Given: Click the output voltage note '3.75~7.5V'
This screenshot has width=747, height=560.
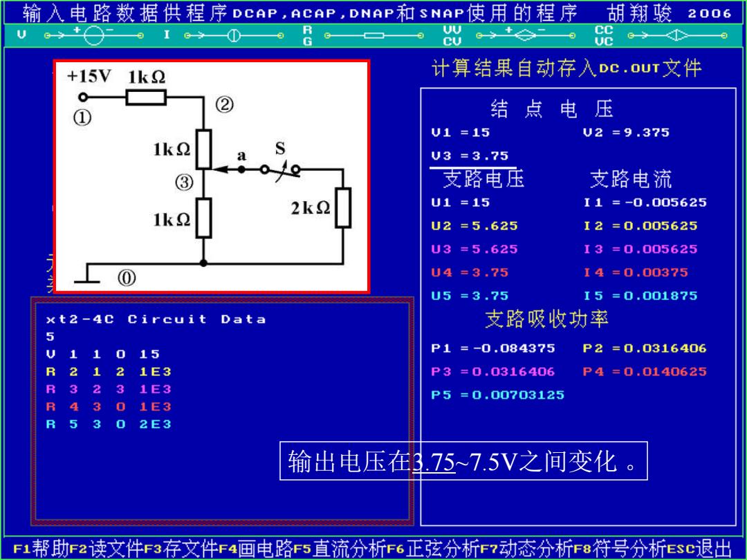Looking at the screenshot, I should [465, 461].
